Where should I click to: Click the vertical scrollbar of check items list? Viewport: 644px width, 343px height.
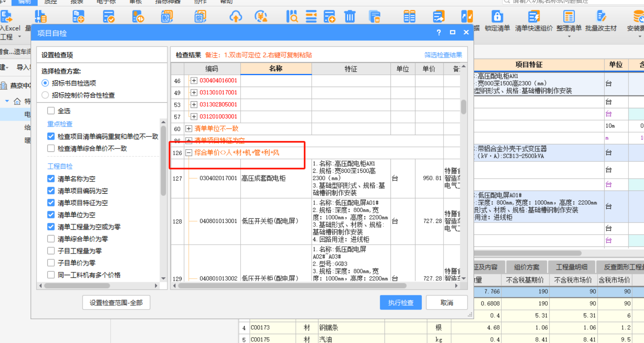pyautogui.click(x=163, y=161)
